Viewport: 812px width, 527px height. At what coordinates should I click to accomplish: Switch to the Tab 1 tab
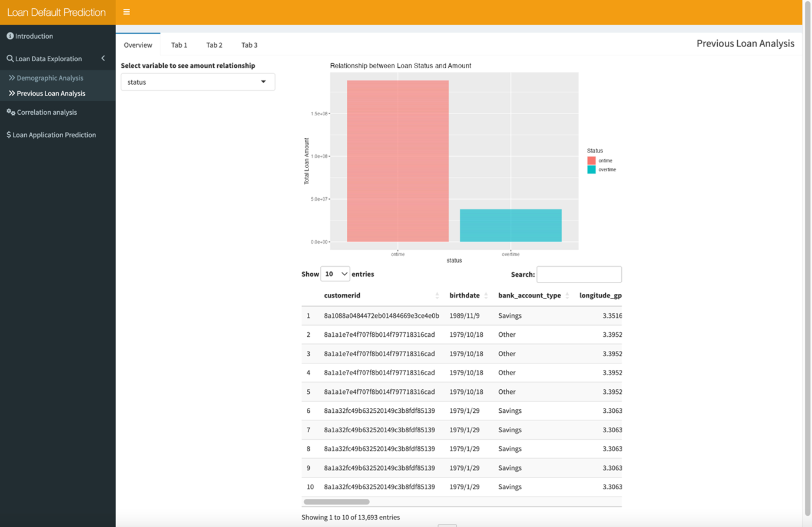(x=179, y=45)
